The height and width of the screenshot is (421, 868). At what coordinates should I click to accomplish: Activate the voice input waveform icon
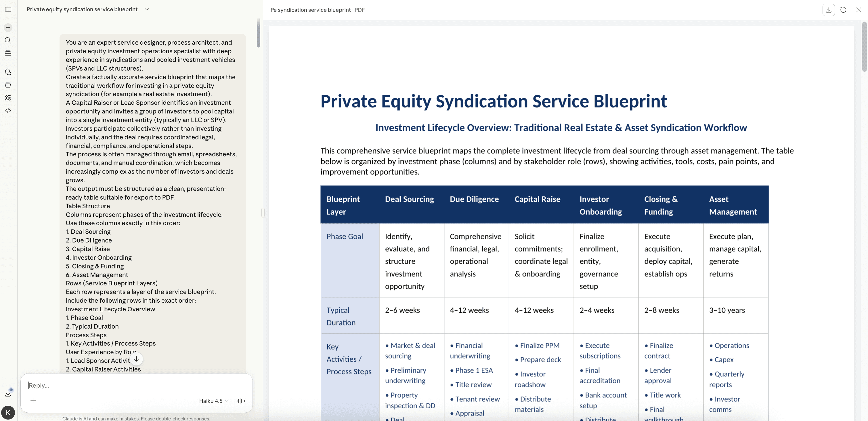[241, 401]
